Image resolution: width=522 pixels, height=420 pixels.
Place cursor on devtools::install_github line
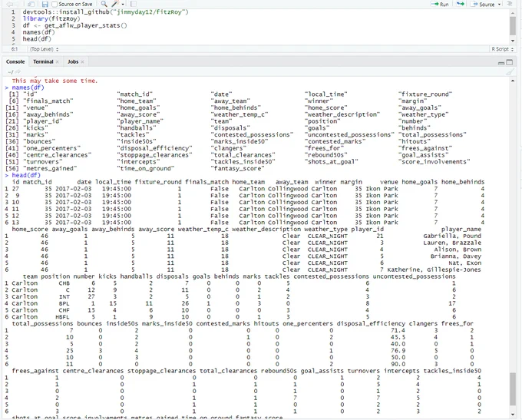[x=105, y=12]
